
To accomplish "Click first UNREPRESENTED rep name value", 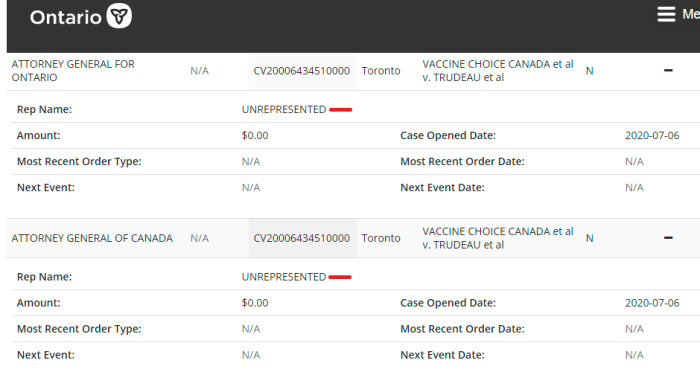I will 284,109.
